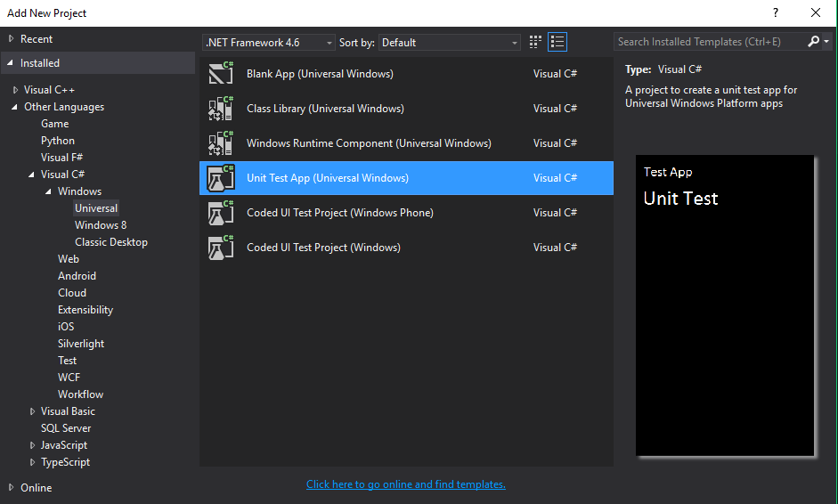Open the .NET Framework version dropdown

tap(269, 43)
